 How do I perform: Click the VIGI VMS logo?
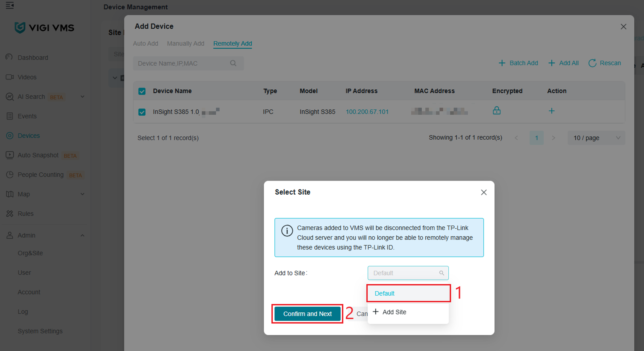coord(44,28)
